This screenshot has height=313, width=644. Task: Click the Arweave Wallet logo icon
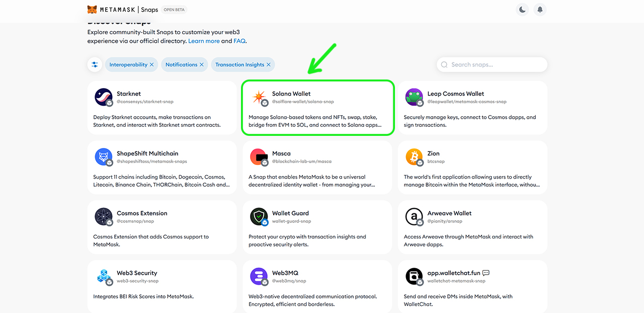[414, 216]
